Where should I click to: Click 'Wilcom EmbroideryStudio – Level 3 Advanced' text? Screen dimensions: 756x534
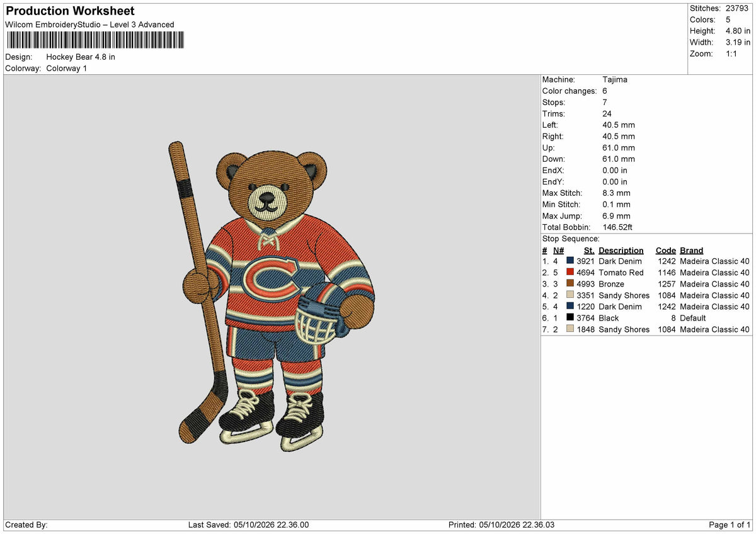(89, 25)
